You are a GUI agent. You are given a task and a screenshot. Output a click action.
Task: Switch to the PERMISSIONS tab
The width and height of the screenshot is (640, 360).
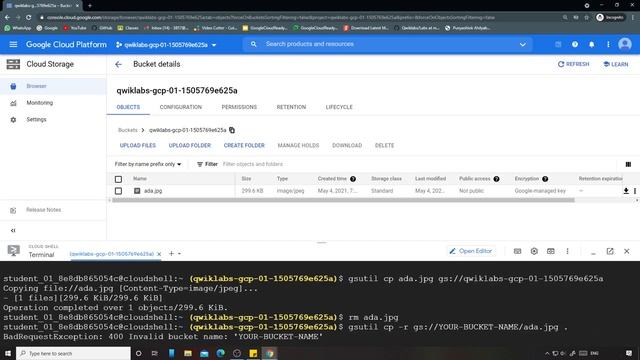tap(239, 107)
